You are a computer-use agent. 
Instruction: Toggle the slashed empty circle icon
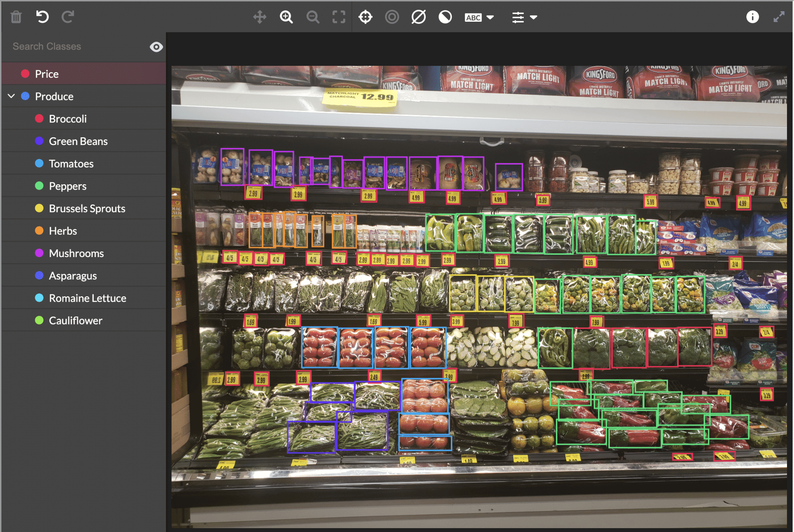[419, 17]
